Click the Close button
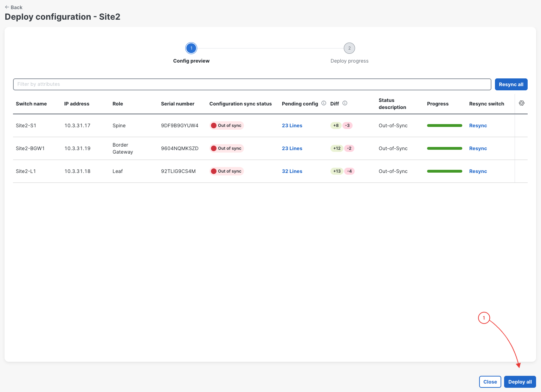Viewport: 541px width, 392px height. (x=490, y=382)
